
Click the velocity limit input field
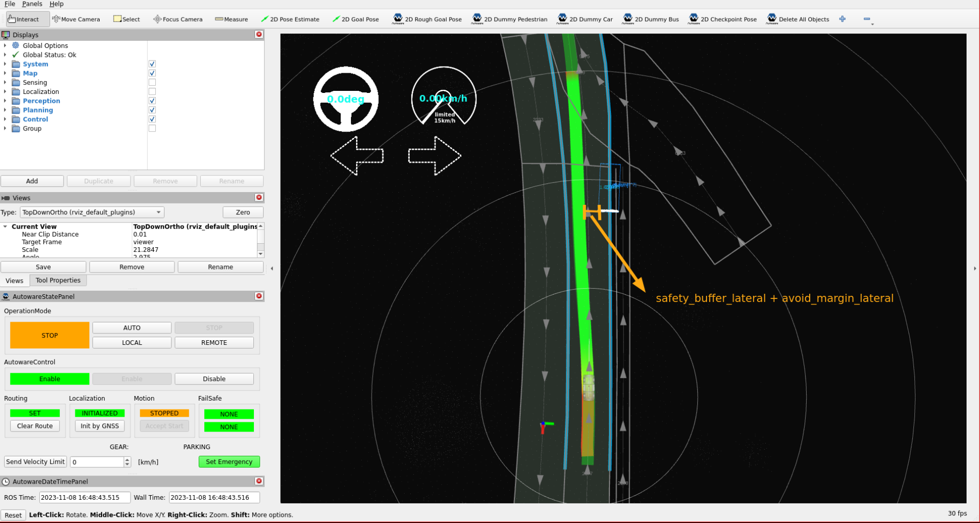97,462
